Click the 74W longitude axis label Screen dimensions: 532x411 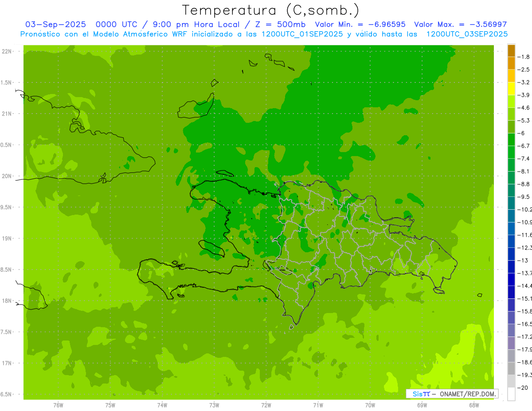(162, 405)
